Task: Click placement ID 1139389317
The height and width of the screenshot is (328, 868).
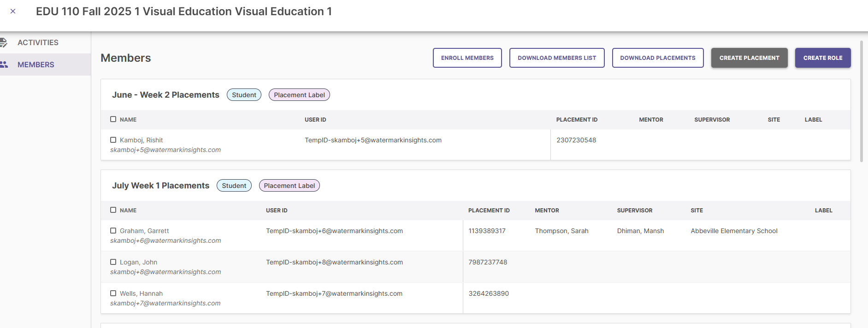Action: [487, 231]
